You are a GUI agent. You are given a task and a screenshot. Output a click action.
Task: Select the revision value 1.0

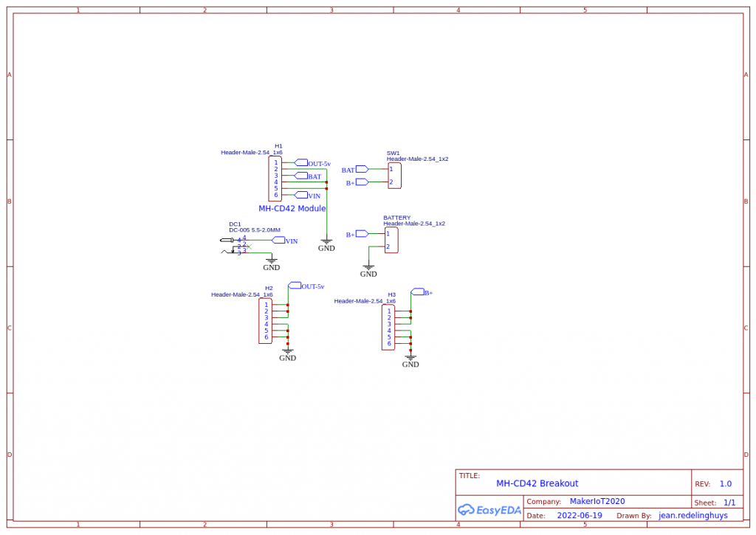tap(726, 484)
